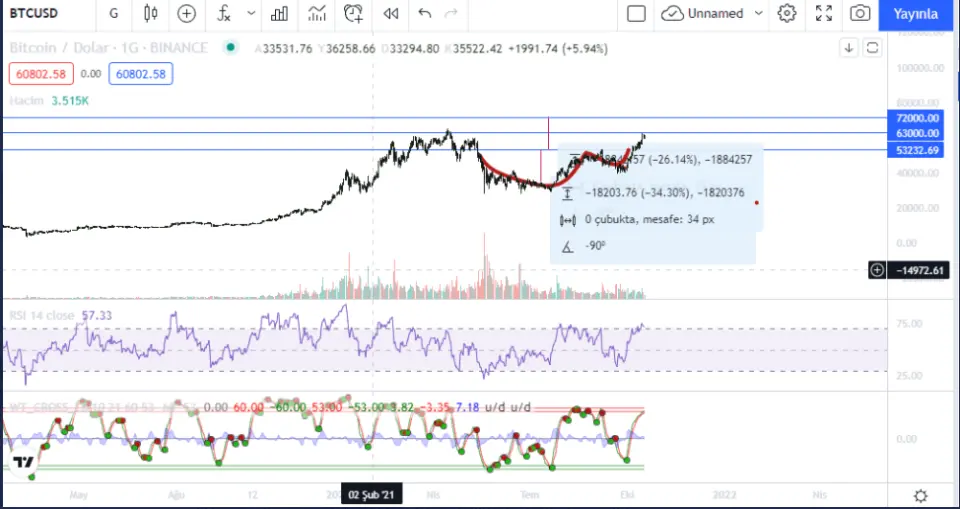Enter fullscreen mode
This screenshot has height=509, width=960.
click(x=824, y=13)
